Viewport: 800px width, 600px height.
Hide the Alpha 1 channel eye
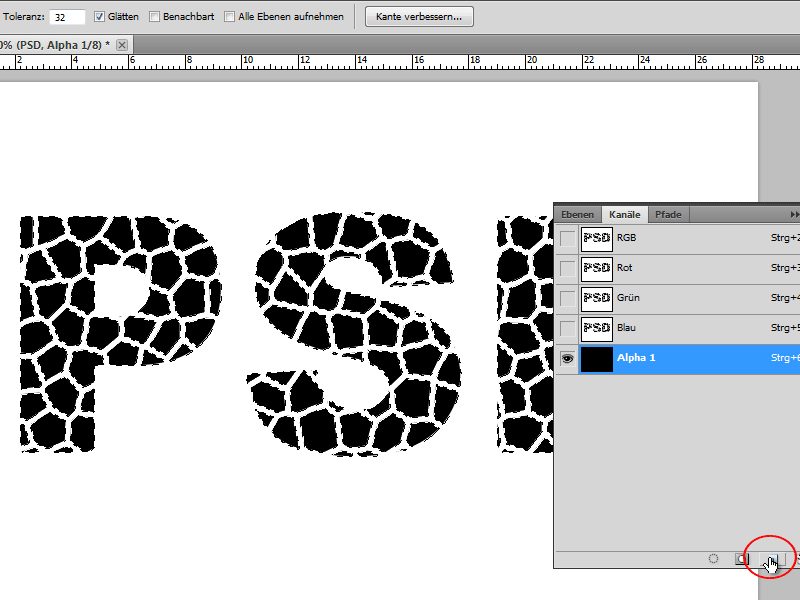tap(567, 359)
